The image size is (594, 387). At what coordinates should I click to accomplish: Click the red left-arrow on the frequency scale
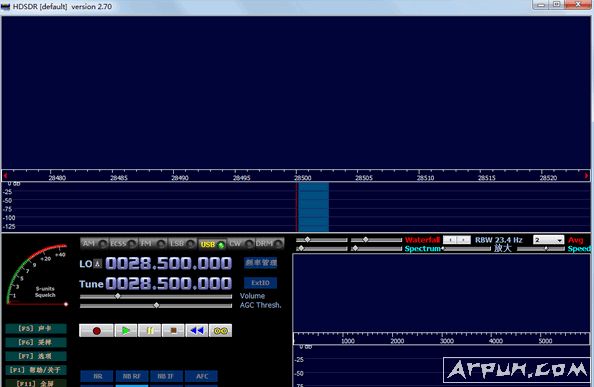(x=5, y=175)
